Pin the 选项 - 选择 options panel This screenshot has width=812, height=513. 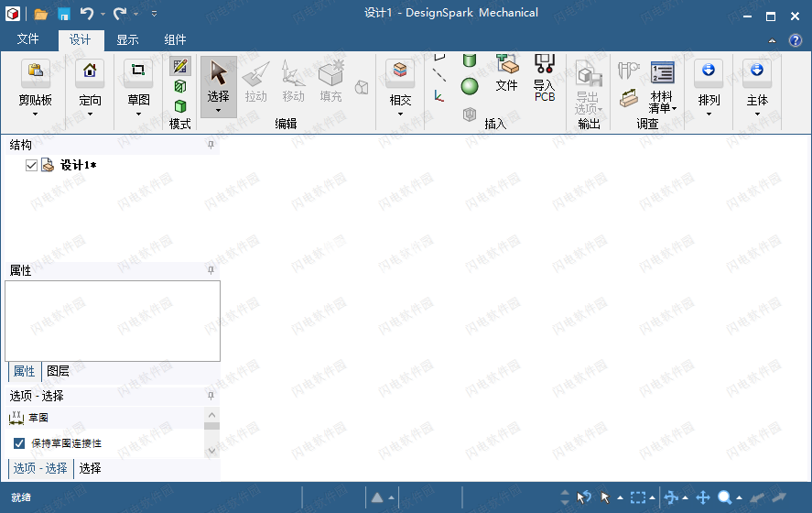tap(211, 396)
